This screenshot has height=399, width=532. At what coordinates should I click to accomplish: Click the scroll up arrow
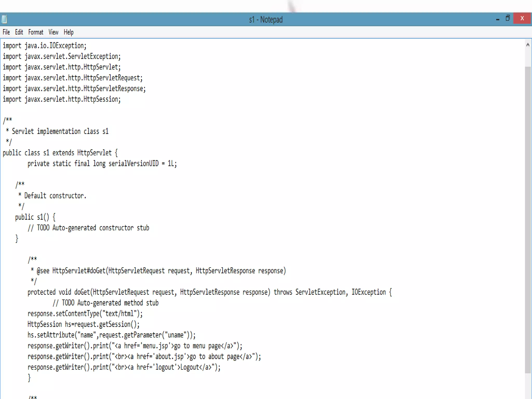click(x=528, y=45)
